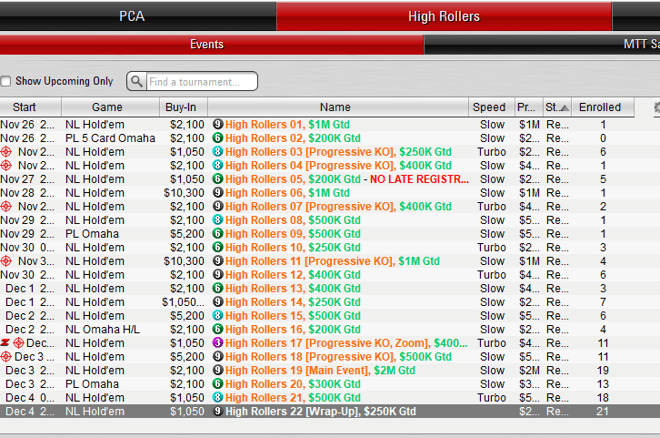Viewport: 660px width, 438px height.
Task: Click 8-max icon for High Rollers 04
Action: tap(218, 165)
